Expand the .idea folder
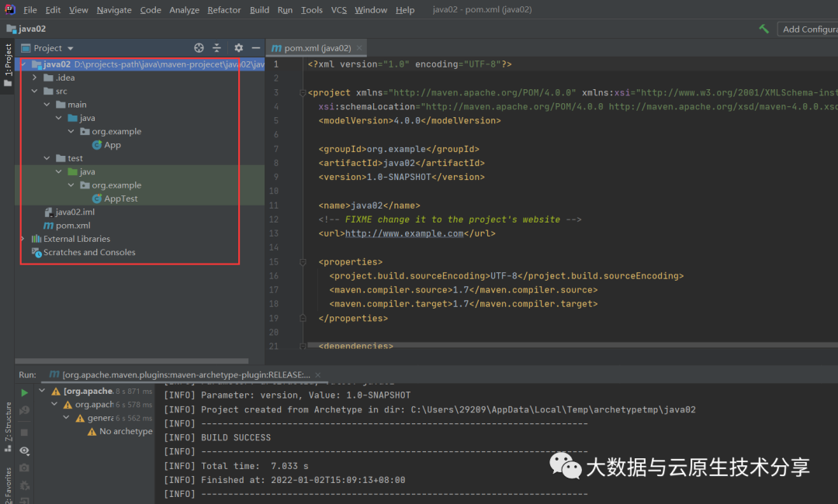This screenshot has height=504, width=838. (35, 78)
